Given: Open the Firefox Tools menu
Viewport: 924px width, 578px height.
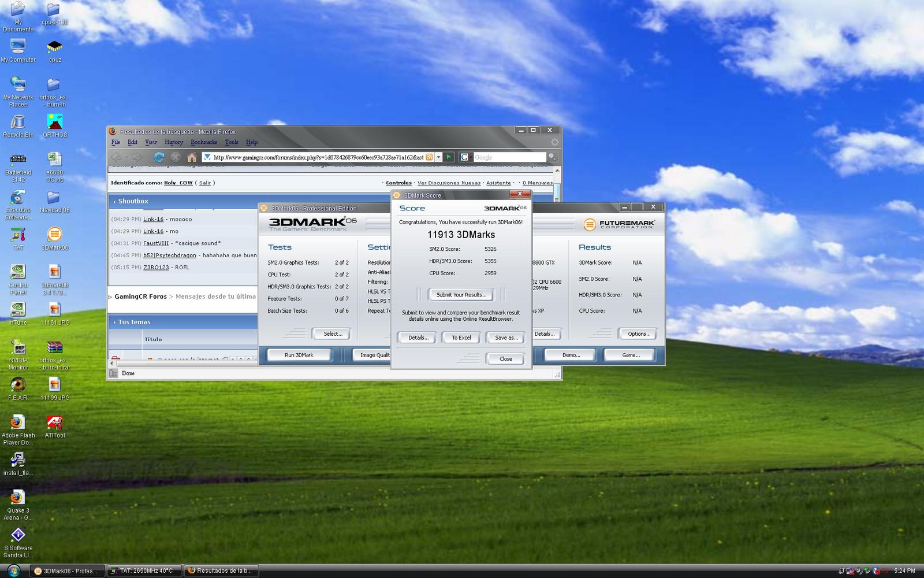Looking at the screenshot, I should (x=232, y=142).
